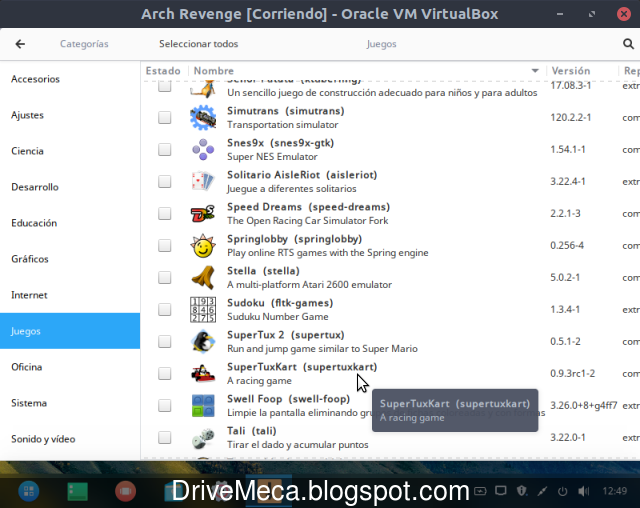The image size is (640, 508).
Task: Click the 12:49 taskbar clock
Action: coord(615,491)
